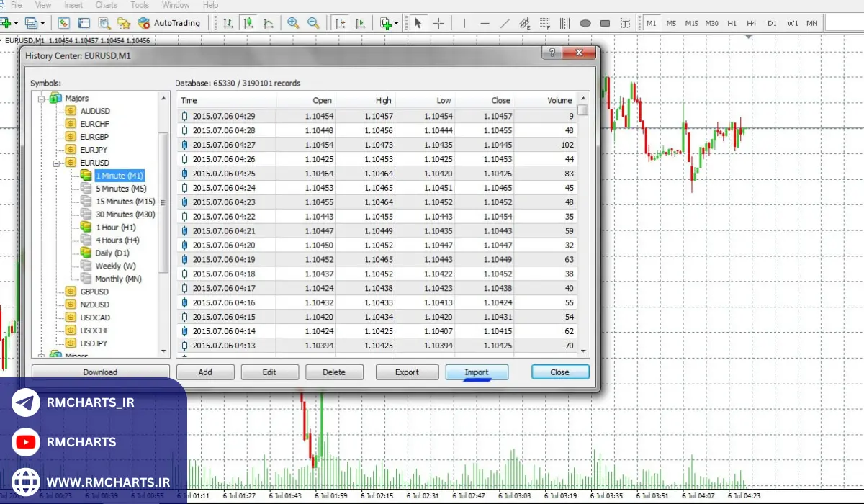Open the new order dropdown arrow
The image size is (864, 504).
(x=18, y=23)
